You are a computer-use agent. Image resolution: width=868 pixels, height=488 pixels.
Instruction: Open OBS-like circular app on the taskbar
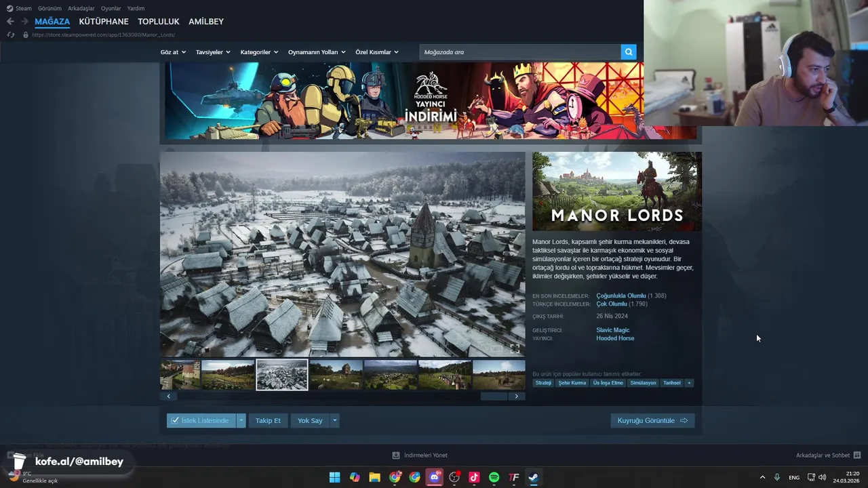[x=454, y=477]
